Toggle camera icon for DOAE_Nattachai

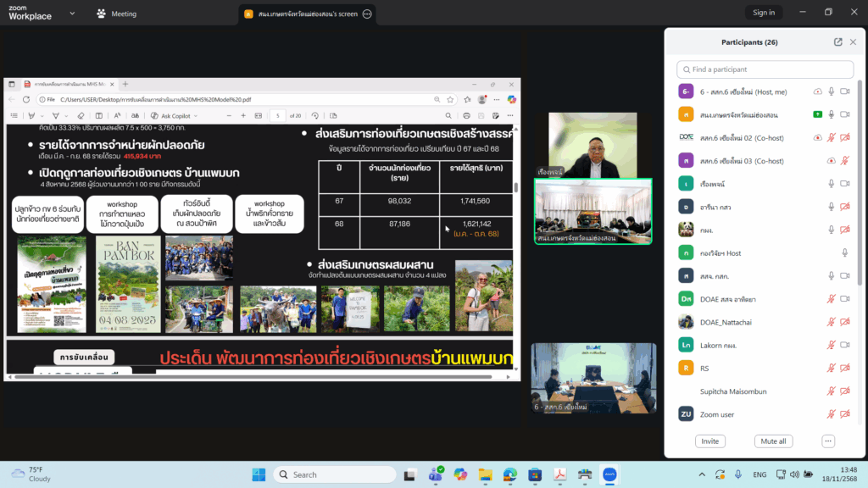(845, 322)
